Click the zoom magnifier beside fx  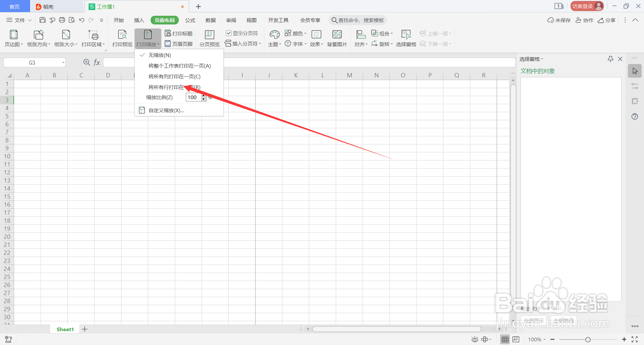87,62
